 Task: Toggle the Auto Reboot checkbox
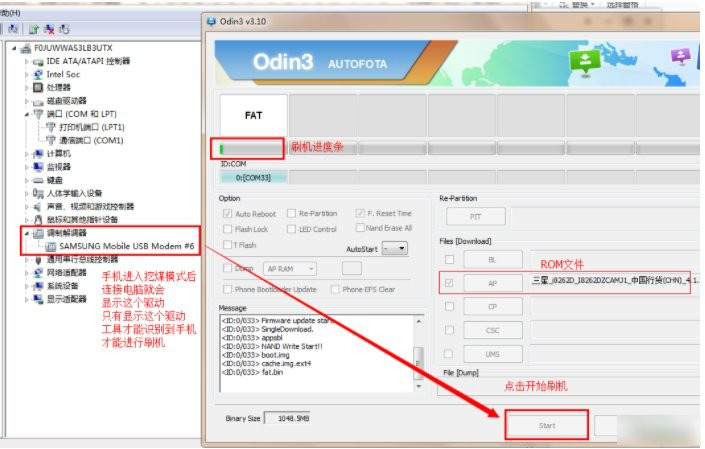(x=229, y=213)
